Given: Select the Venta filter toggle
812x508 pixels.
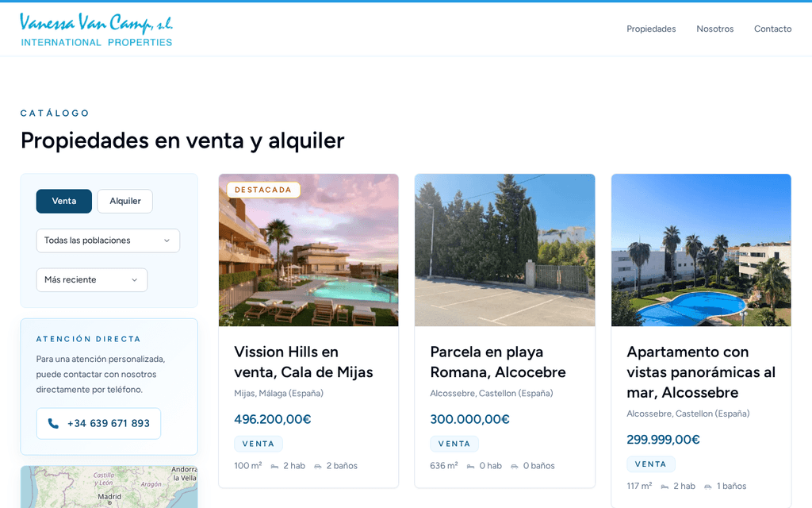Looking at the screenshot, I should 64,201.
